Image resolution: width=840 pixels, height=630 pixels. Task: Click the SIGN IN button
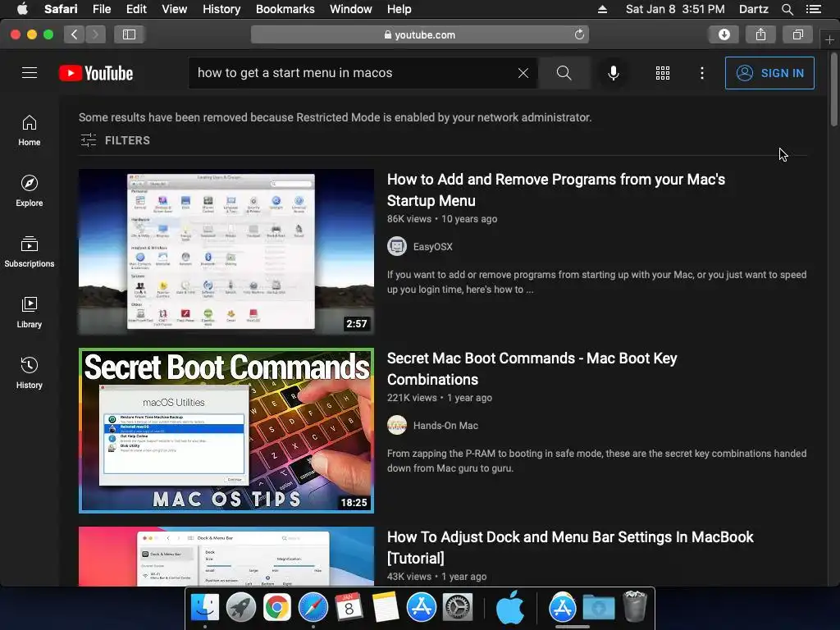point(769,73)
